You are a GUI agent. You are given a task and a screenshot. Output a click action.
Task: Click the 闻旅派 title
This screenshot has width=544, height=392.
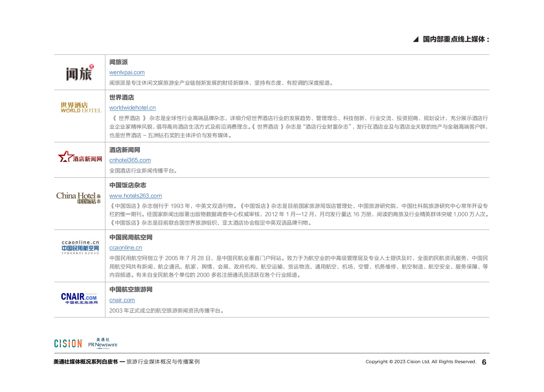coord(119,62)
